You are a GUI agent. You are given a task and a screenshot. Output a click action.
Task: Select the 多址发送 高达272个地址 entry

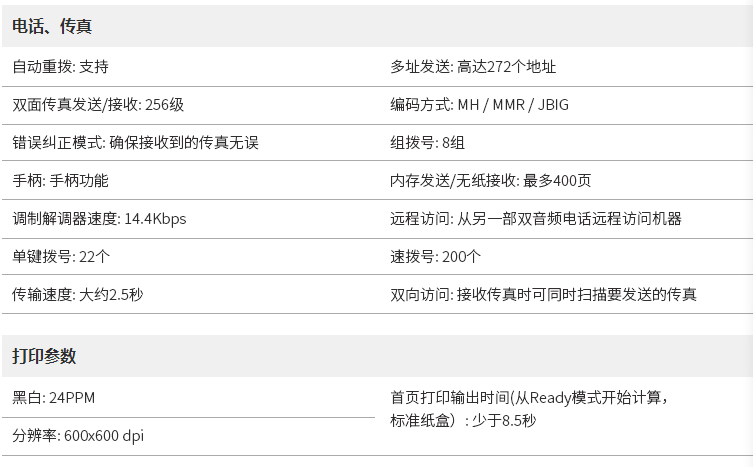(473, 67)
